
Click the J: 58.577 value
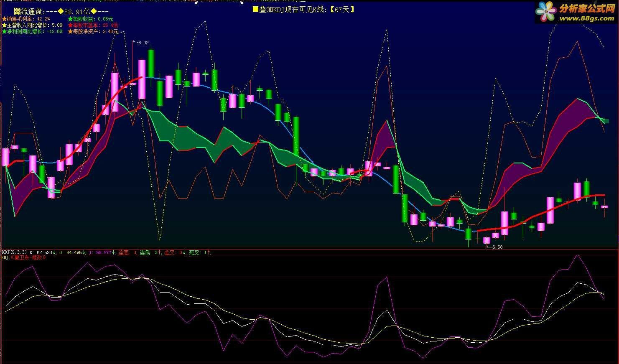click(101, 252)
